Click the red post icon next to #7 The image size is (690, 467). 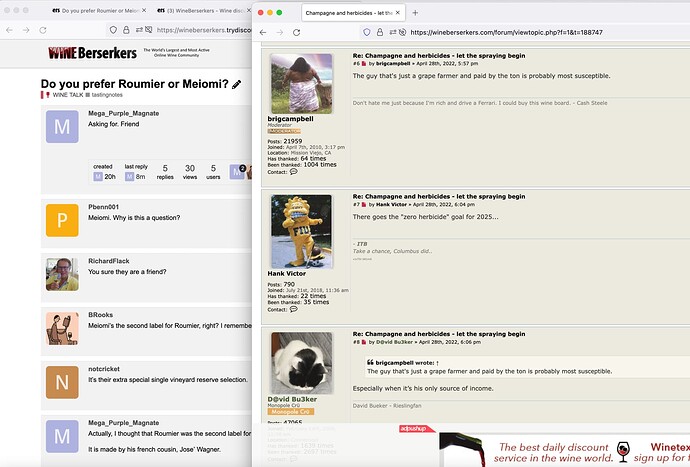(364, 205)
